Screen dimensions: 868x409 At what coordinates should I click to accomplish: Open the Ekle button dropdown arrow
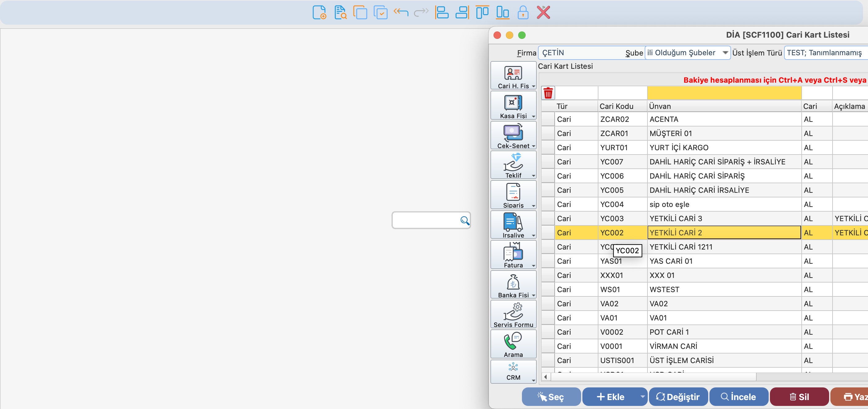pyautogui.click(x=642, y=397)
